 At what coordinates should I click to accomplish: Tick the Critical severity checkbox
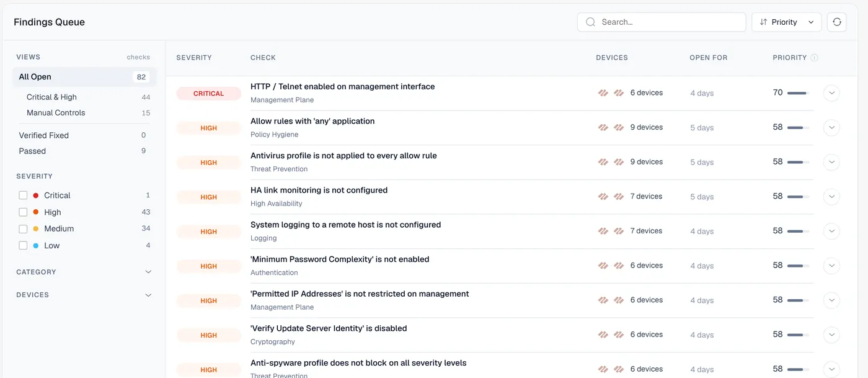[23, 196]
